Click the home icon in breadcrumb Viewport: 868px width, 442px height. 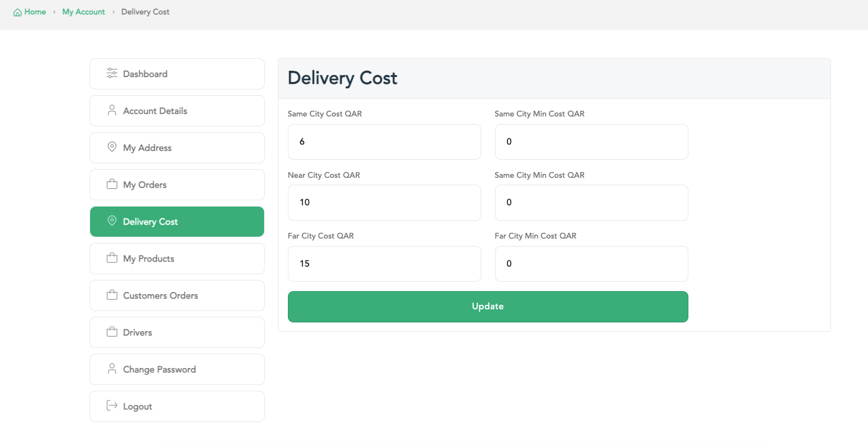click(x=18, y=12)
